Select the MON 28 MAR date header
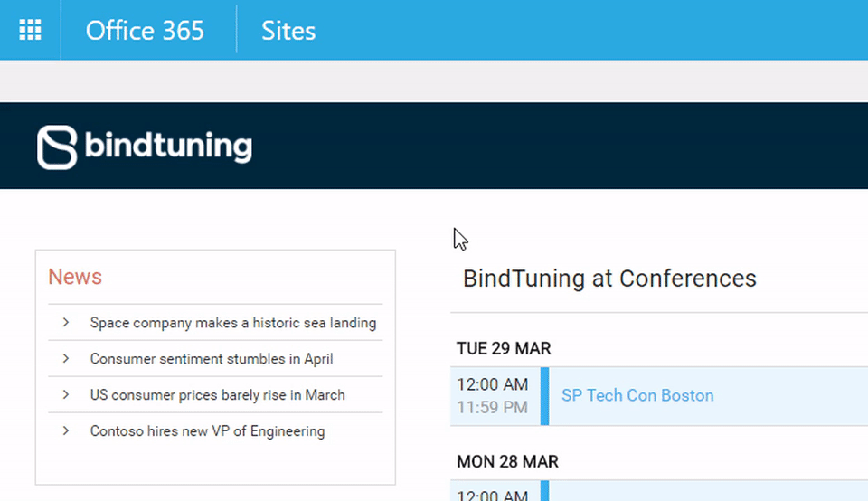The width and height of the screenshot is (868, 501). click(507, 461)
